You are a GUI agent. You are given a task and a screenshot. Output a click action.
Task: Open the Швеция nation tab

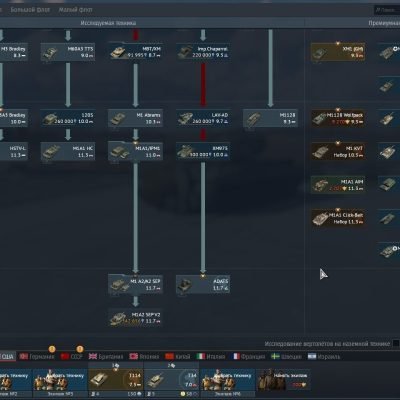click(287, 356)
